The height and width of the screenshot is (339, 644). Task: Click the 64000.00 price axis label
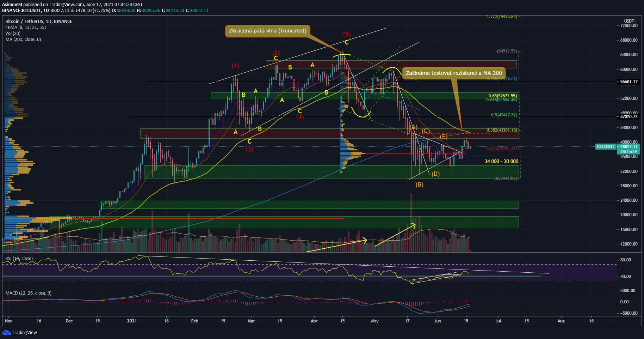[x=629, y=55]
